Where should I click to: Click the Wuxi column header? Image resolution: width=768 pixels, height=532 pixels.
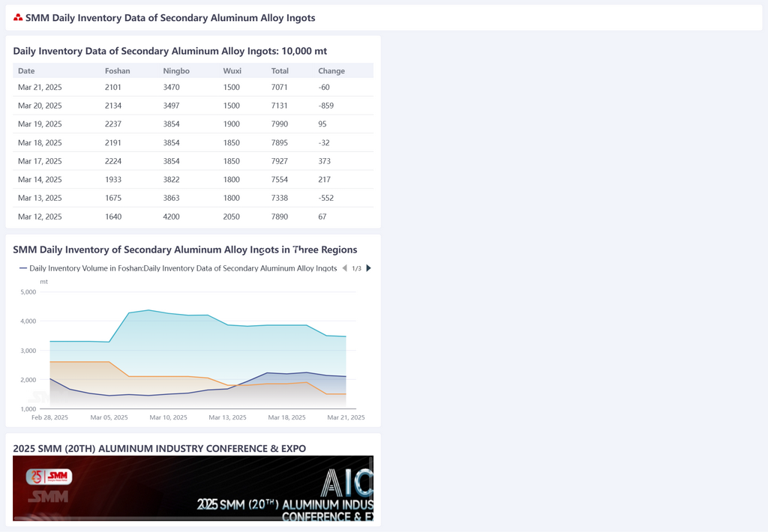tap(232, 71)
